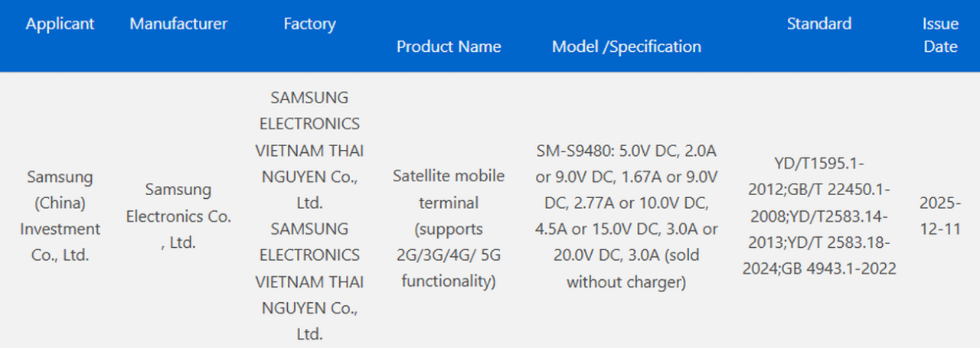Click the Applicant column header

pos(60,24)
